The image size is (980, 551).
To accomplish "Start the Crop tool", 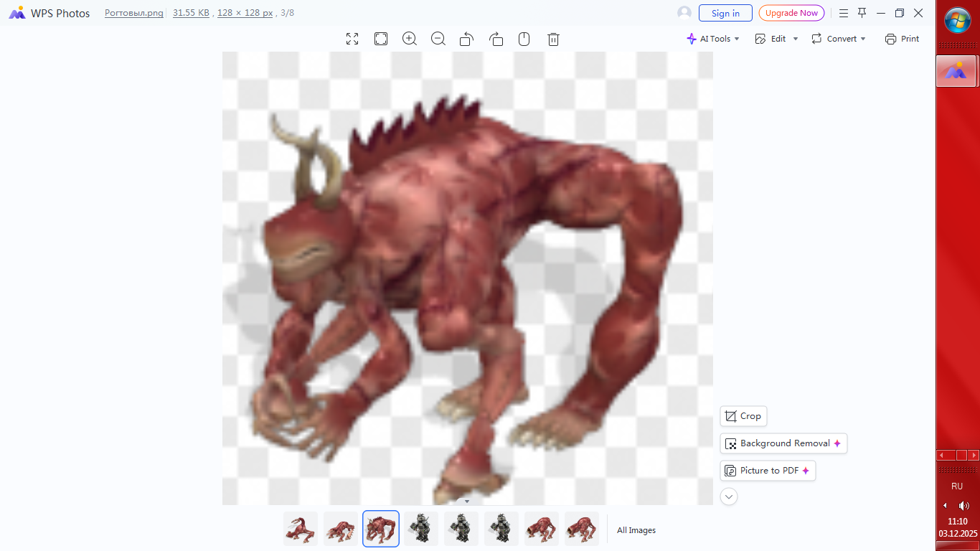I will (x=743, y=416).
